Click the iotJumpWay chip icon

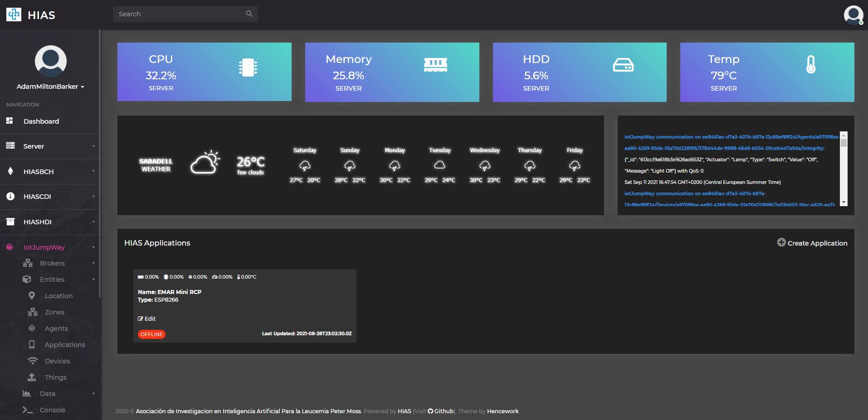tap(10, 247)
